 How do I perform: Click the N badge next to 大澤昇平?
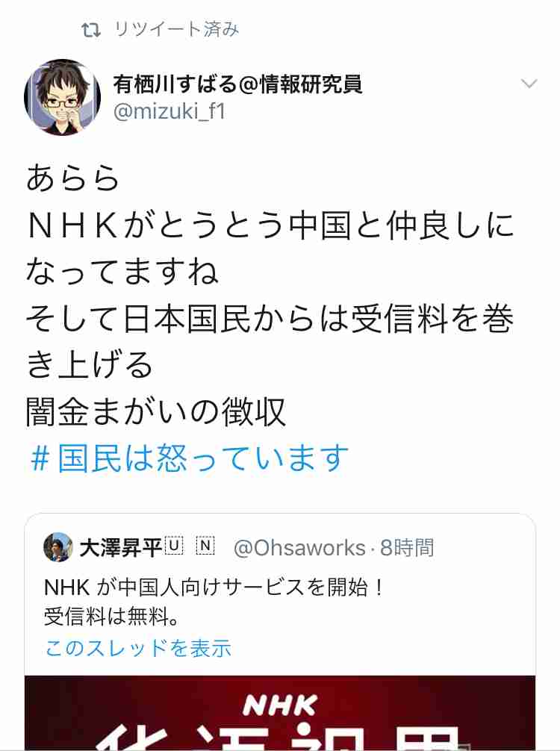205,546
